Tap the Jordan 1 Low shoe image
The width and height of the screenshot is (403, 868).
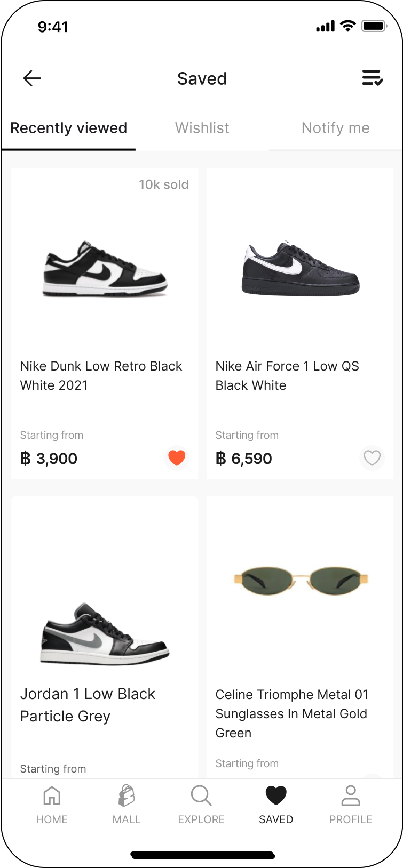pos(105,634)
